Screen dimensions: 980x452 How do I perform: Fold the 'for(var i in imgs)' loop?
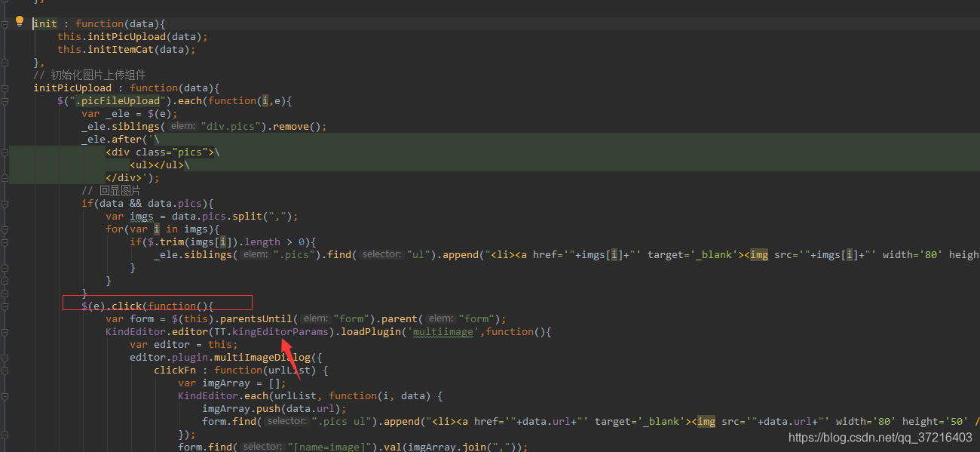[5, 229]
